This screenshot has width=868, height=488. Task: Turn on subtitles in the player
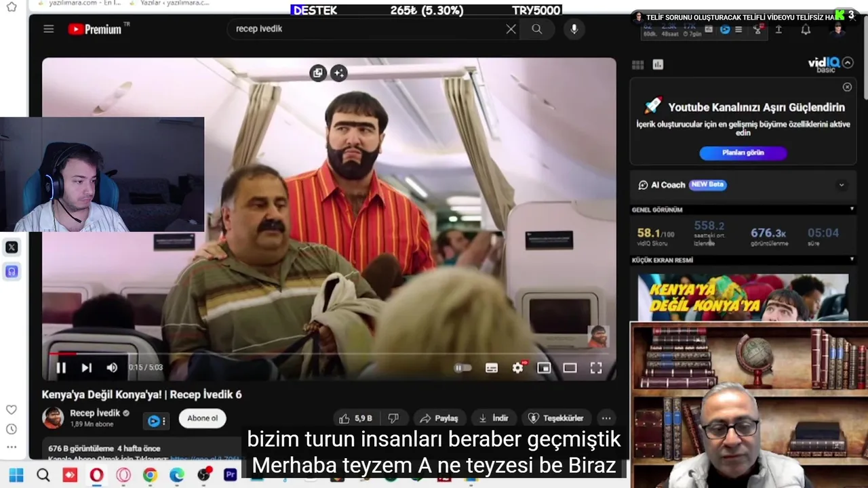point(492,367)
